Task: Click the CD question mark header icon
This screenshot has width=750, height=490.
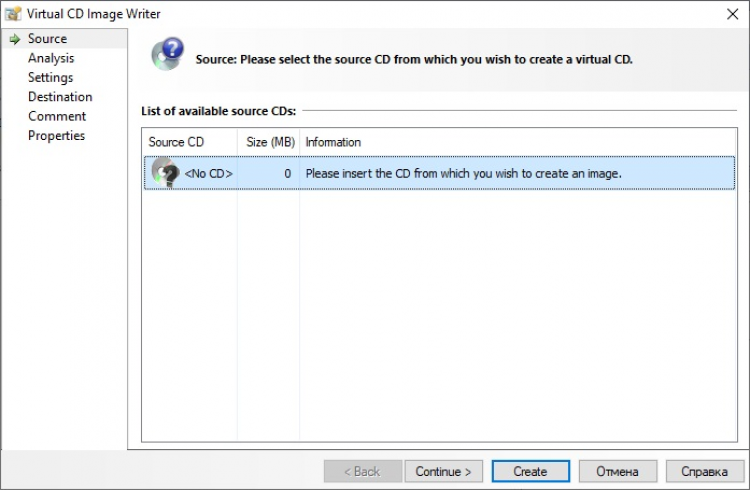Action: [x=167, y=53]
